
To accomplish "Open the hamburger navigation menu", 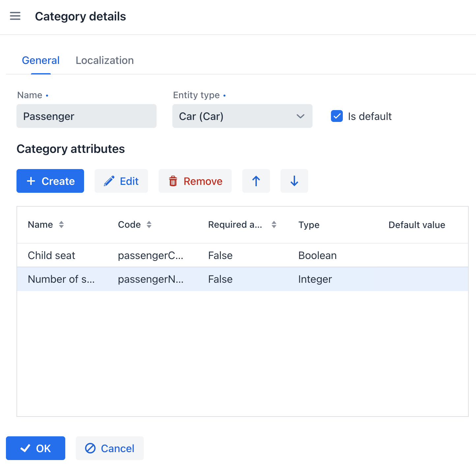I will [x=15, y=16].
